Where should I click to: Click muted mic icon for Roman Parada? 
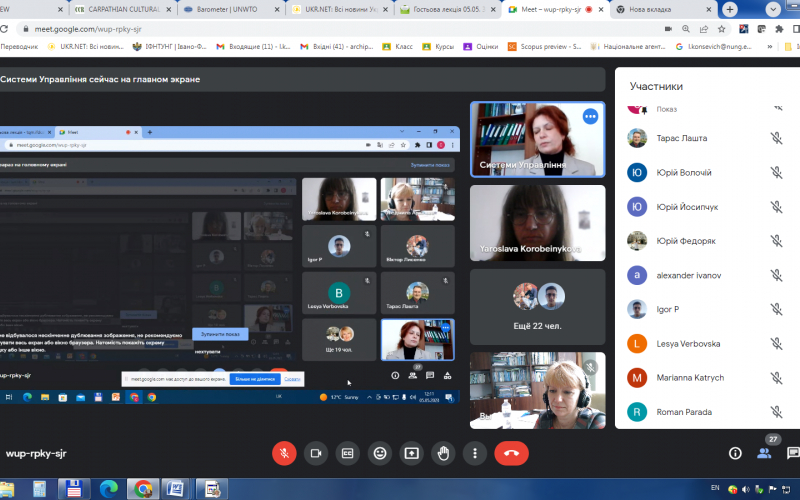coord(777,412)
